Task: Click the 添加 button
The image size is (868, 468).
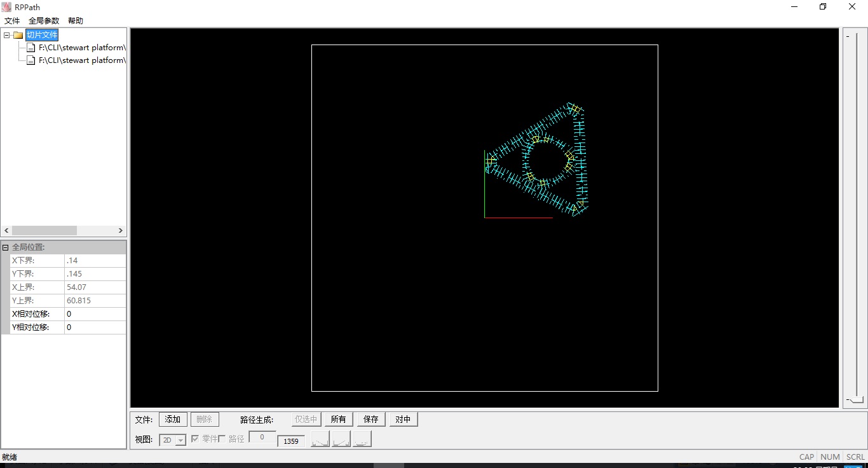Action: click(173, 420)
